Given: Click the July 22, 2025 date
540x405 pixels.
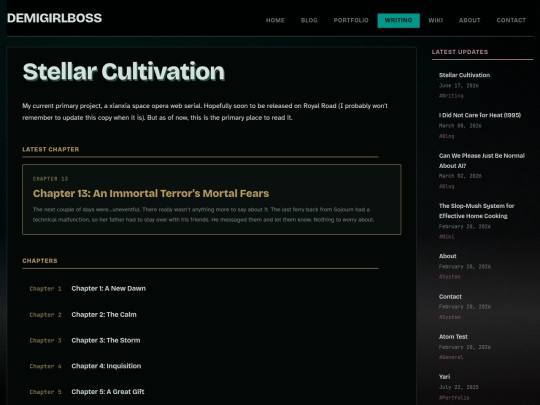Looking at the screenshot, I should point(459,387).
